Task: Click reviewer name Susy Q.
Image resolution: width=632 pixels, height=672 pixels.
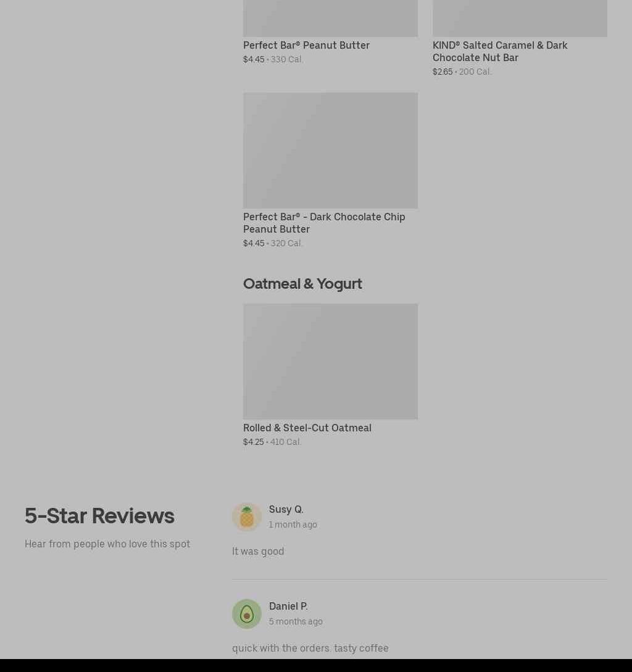Action: (286, 509)
